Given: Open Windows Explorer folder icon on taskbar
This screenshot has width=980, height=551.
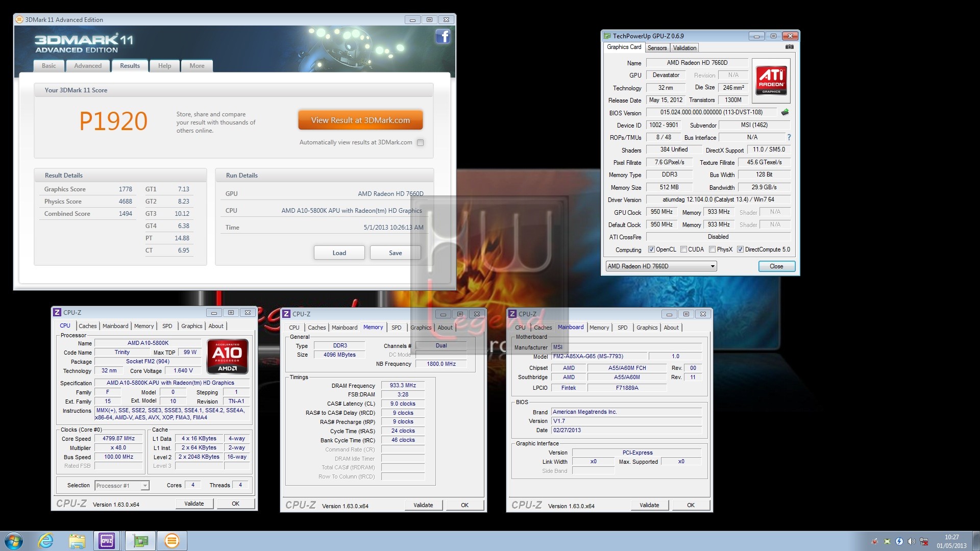Looking at the screenshot, I should 77,541.
